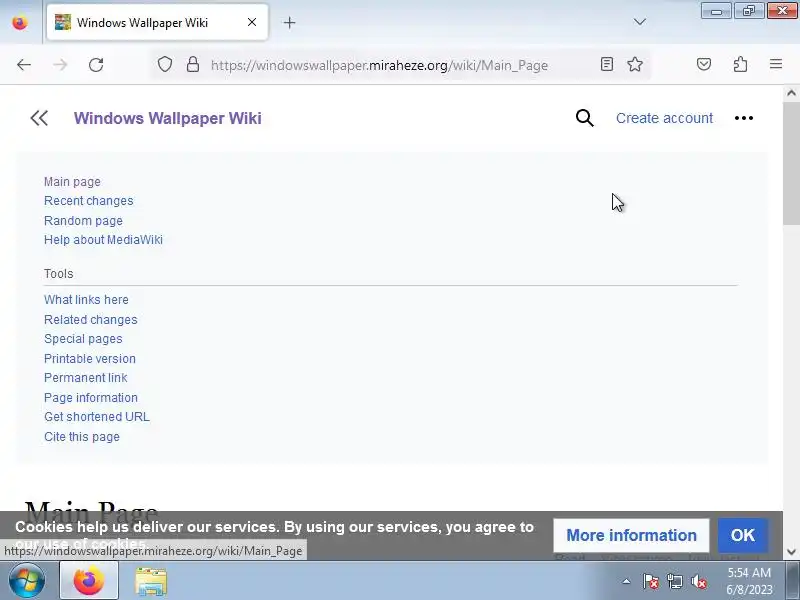Reload the page with the refresh icon
The image size is (800, 600).
tap(96, 65)
